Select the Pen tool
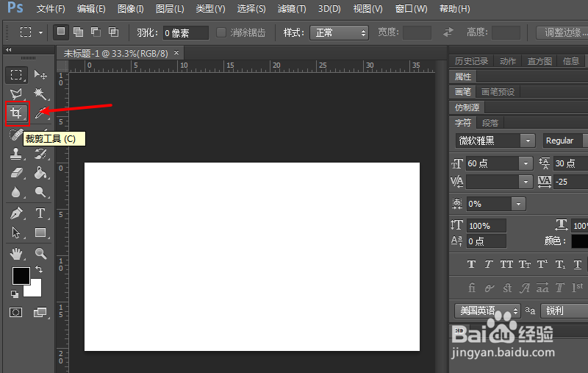 [x=16, y=213]
